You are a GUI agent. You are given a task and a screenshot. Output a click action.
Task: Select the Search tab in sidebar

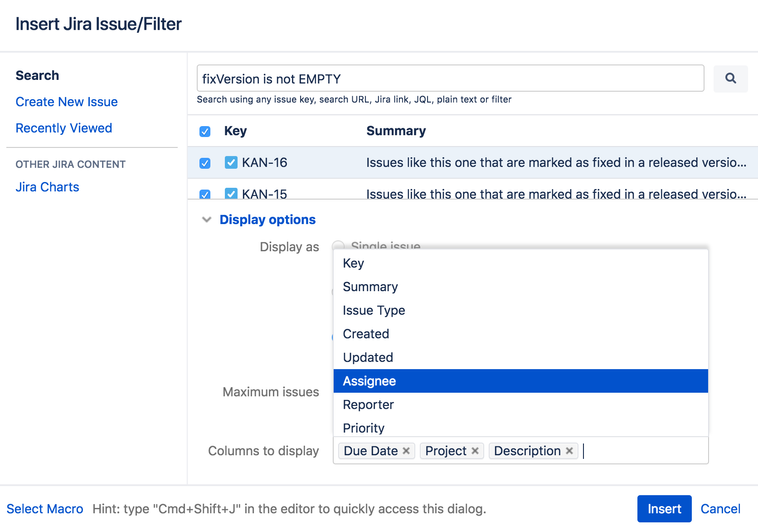pos(37,75)
